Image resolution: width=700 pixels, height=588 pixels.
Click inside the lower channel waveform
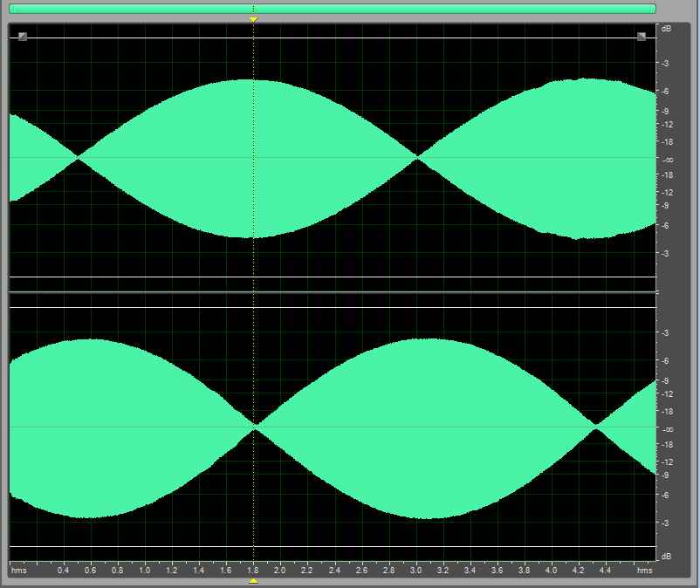pyautogui.click(x=333, y=427)
